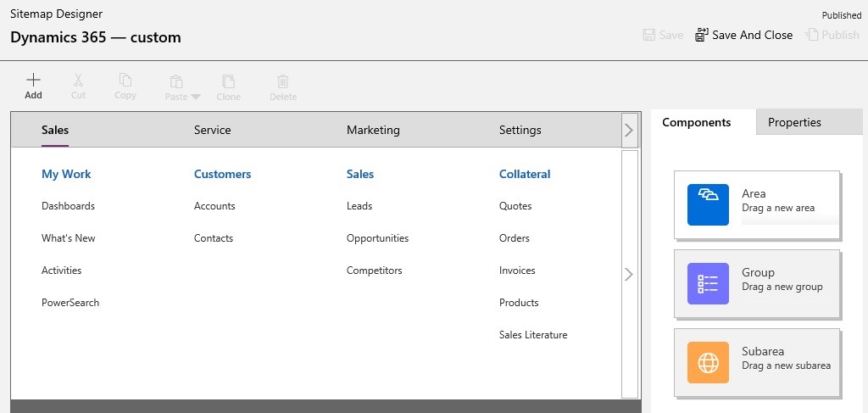
Task: Click the Group 'Drag a new group' text
Action: click(782, 287)
